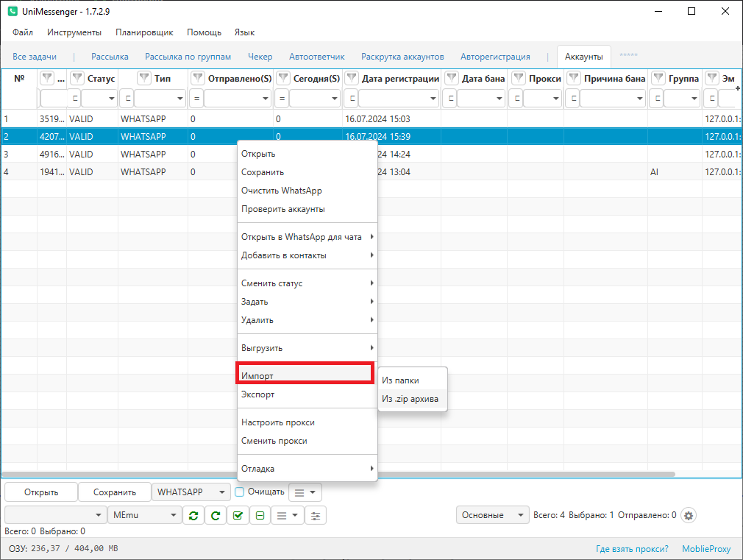Choose Из .zip архива import option
Image resolution: width=743 pixels, height=560 pixels.
click(x=410, y=399)
